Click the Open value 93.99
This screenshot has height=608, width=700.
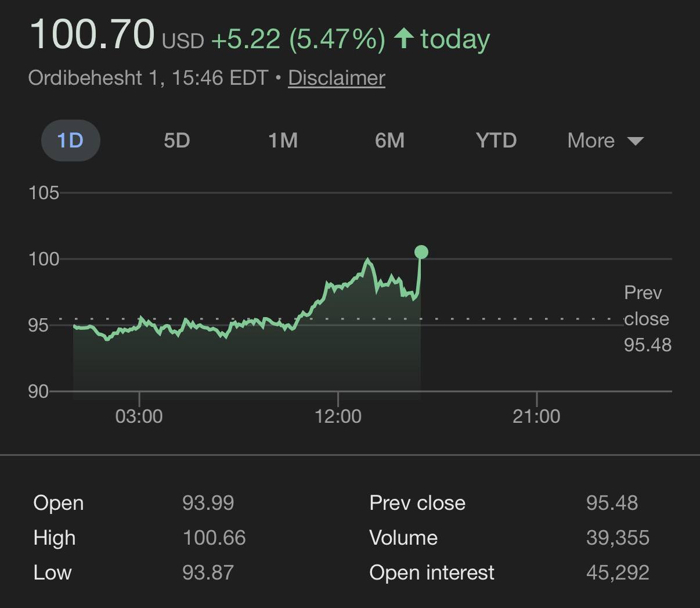208,503
